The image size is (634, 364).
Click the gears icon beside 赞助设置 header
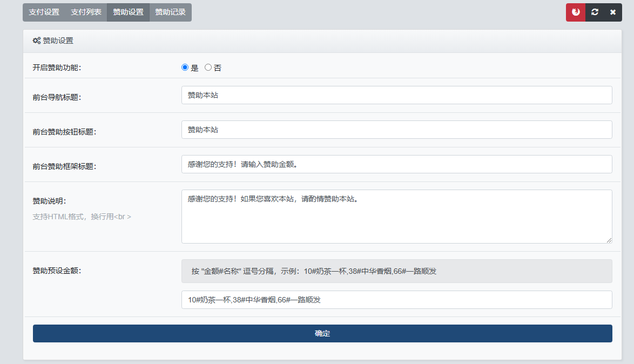[37, 41]
